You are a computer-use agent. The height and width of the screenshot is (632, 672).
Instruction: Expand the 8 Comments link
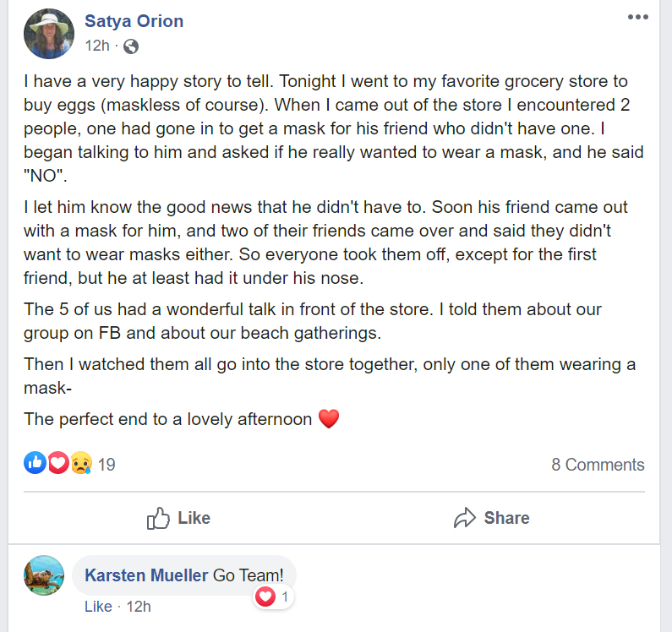598,465
